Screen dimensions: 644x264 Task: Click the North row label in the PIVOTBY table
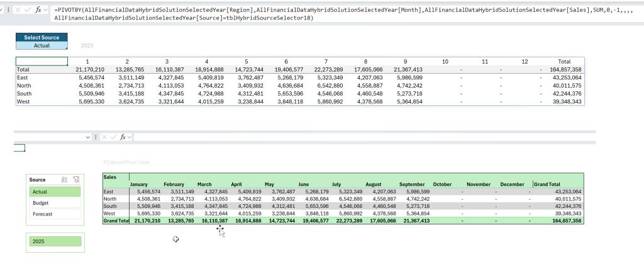coord(24,86)
